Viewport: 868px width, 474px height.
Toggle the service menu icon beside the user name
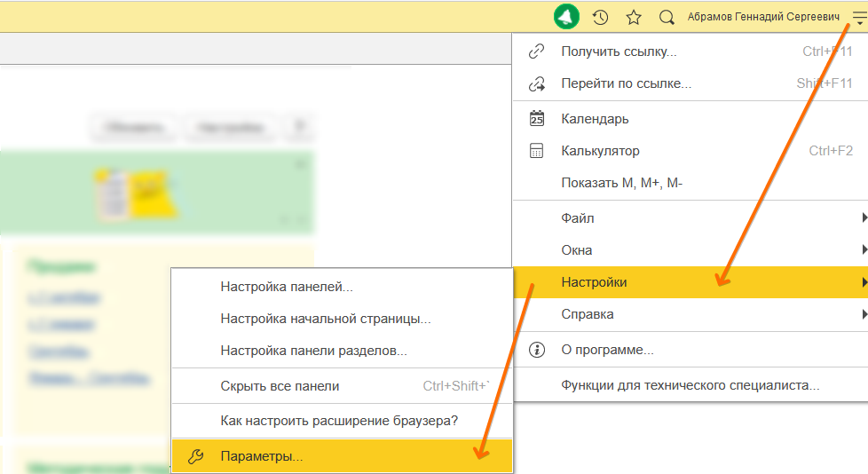860,18
